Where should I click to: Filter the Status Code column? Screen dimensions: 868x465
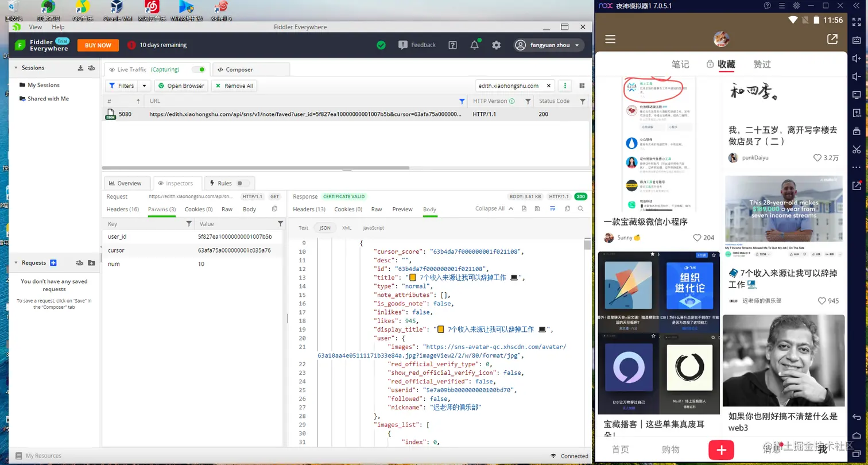click(583, 101)
